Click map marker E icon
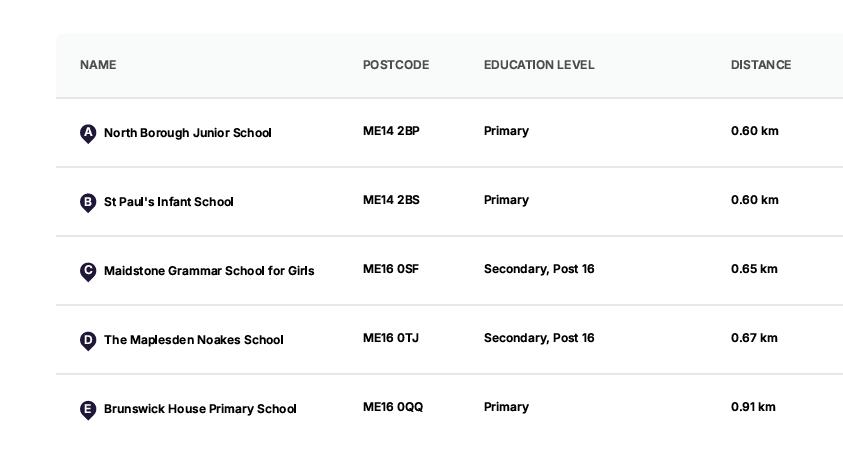The image size is (843, 456). point(88,409)
